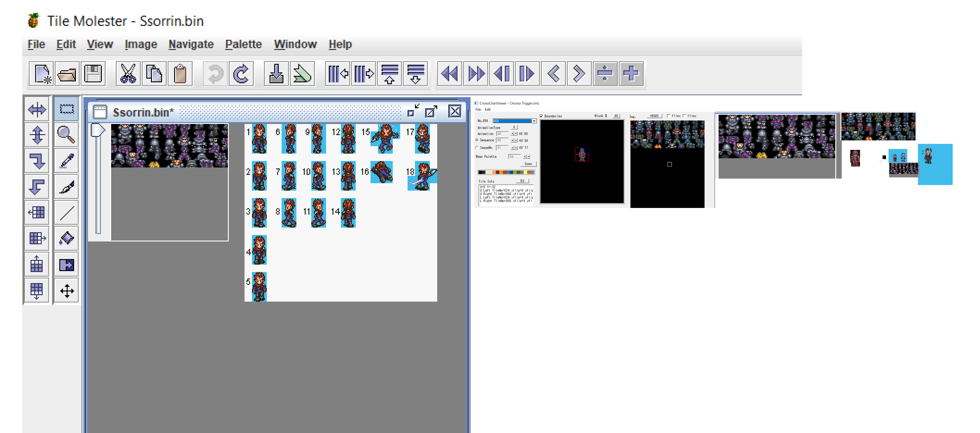Open the Navigate menu
Screen dimensions: 980x433
click(x=191, y=44)
